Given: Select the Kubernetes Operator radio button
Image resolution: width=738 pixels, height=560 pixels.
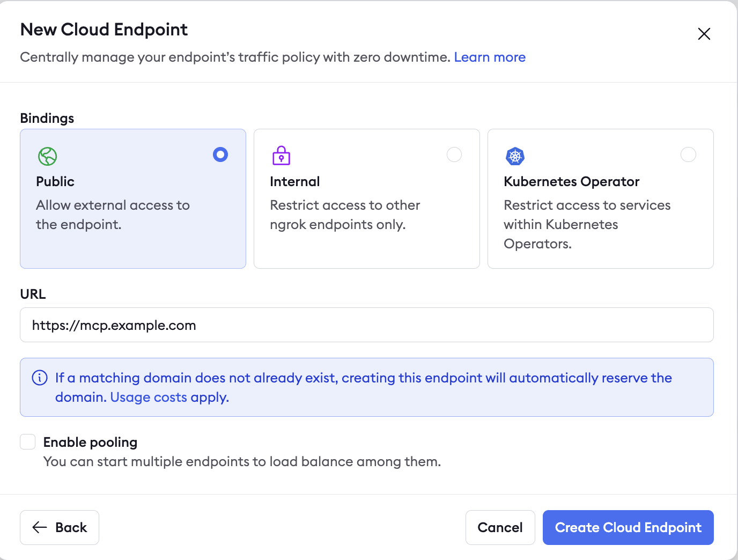Looking at the screenshot, I should (x=689, y=154).
